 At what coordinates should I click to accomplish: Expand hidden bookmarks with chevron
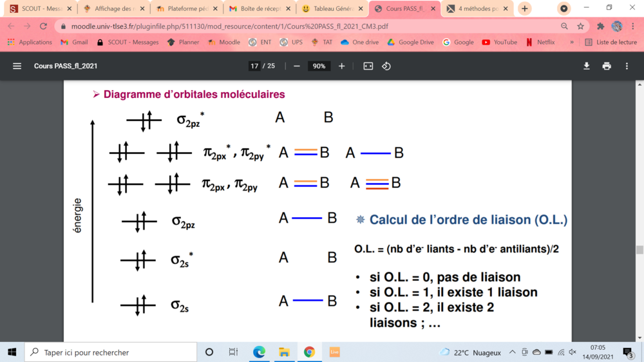point(571,42)
